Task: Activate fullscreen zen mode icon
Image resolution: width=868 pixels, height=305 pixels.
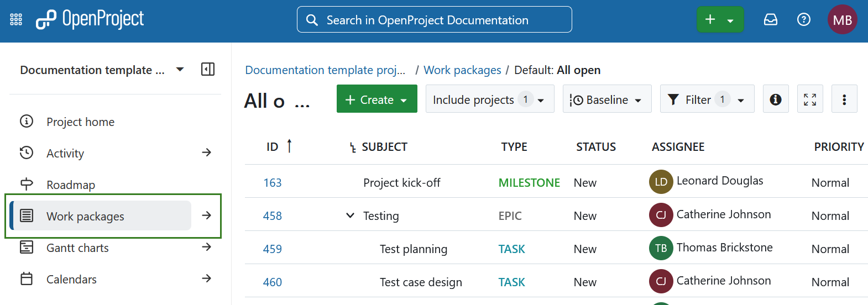Action: coord(810,99)
